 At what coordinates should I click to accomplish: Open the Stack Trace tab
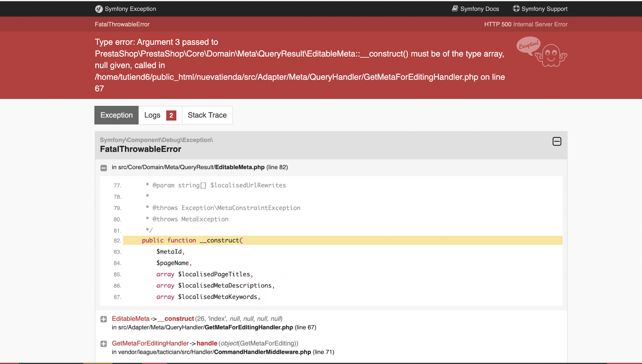point(207,115)
